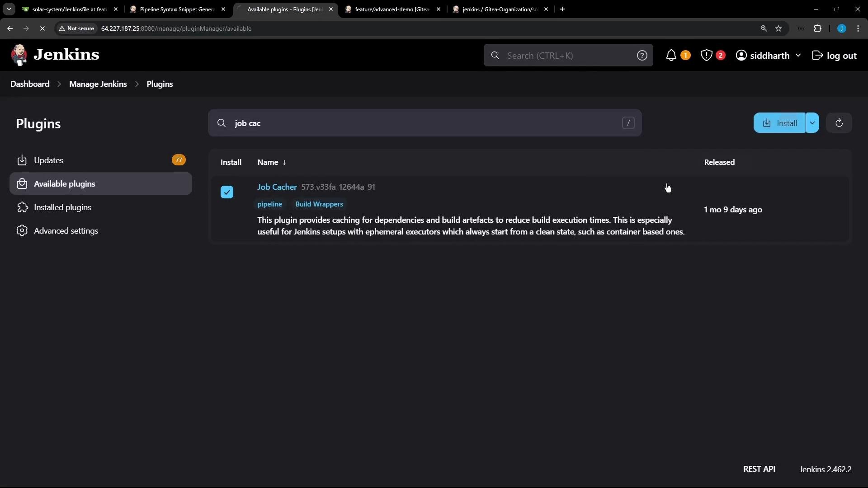
Task: Close the jenkins Gitea-Organization tab
Action: (x=546, y=9)
